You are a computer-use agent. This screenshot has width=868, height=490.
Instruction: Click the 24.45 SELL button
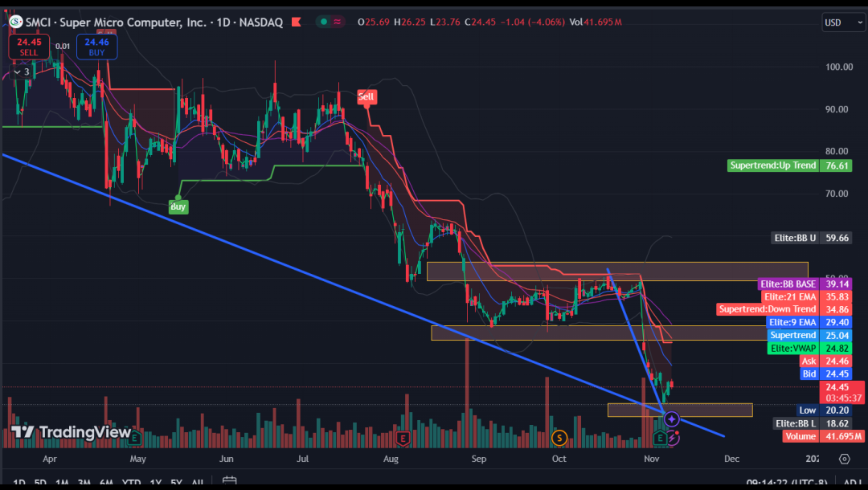pos(29,47)
